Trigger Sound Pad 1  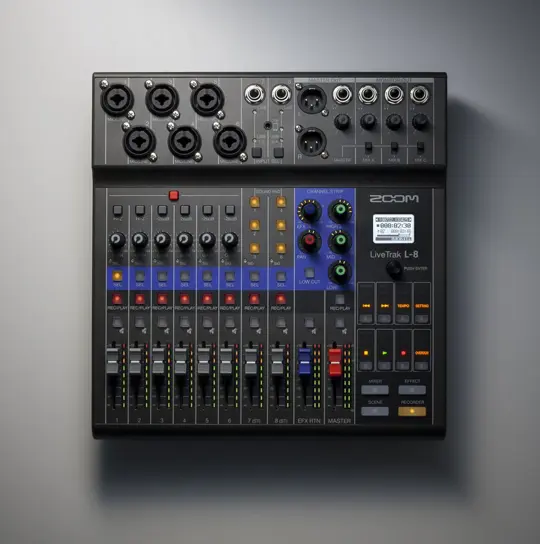[x=254, y=202]
